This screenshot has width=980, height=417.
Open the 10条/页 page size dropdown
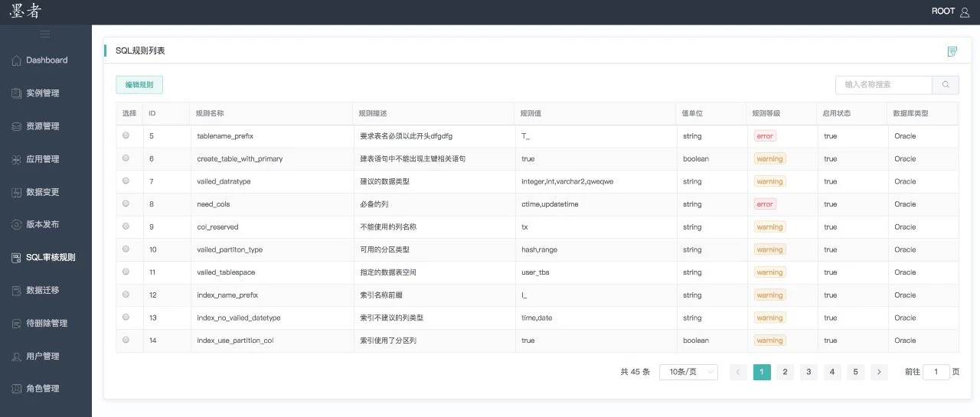[688, 372]
